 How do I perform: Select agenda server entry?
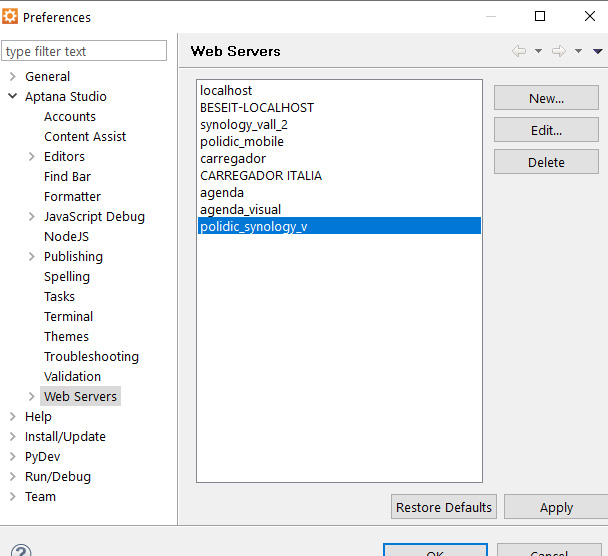coord(339,193)
